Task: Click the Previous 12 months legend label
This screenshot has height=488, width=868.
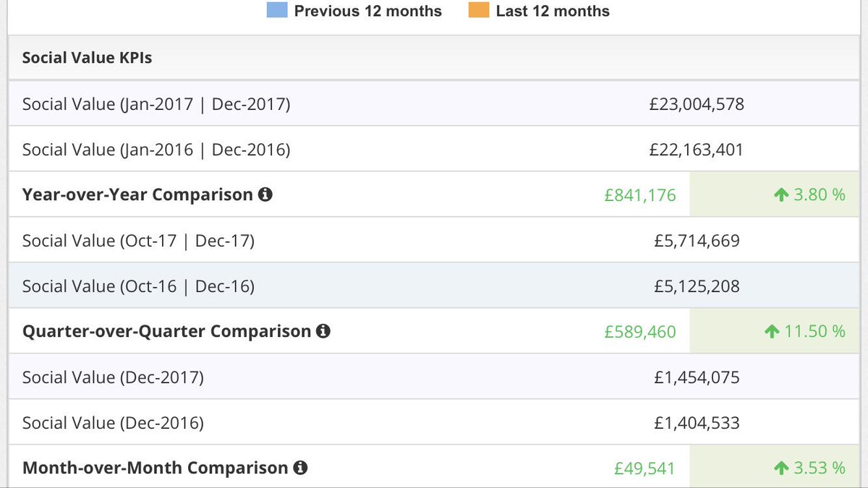Action: pos(368,11)
